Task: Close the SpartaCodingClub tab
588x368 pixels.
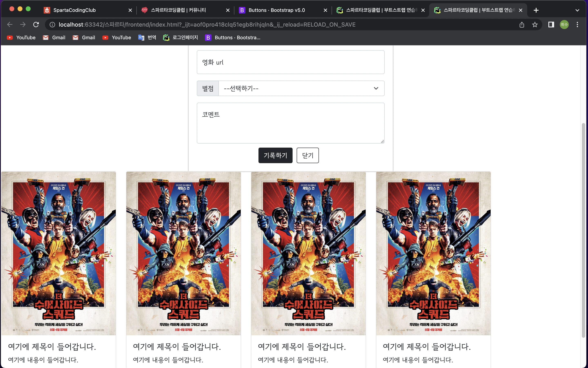Action: pyautogui.click(x=130, y=10)
